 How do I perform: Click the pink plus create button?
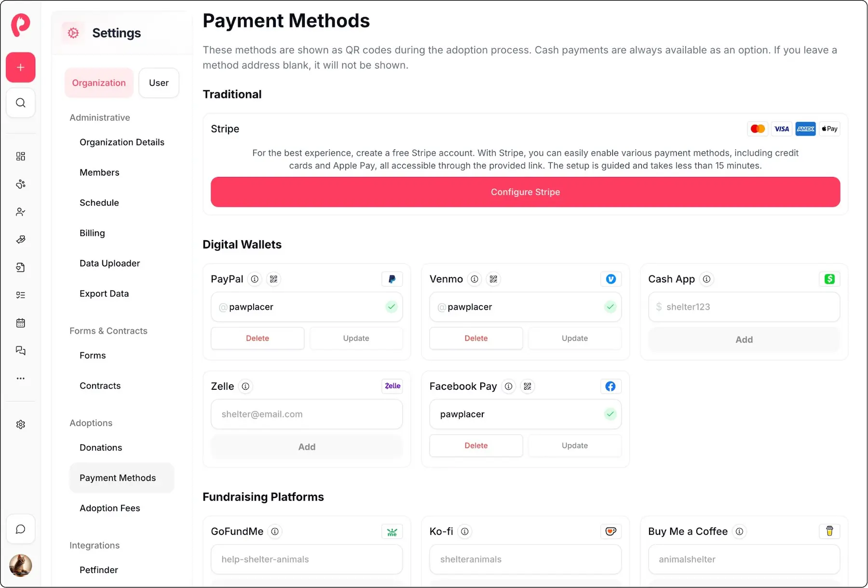tap(20, 67)
